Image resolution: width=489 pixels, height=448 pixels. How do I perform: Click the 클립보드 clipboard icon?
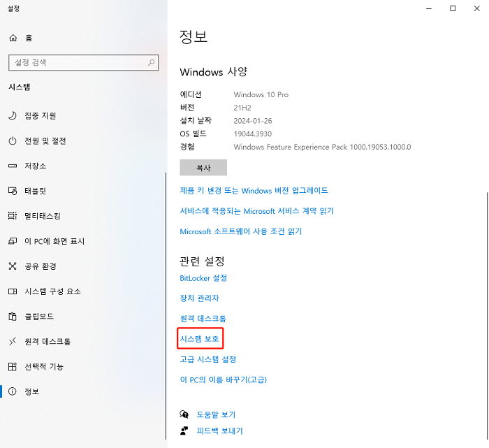pyautogui.click(x=13, y=316)
